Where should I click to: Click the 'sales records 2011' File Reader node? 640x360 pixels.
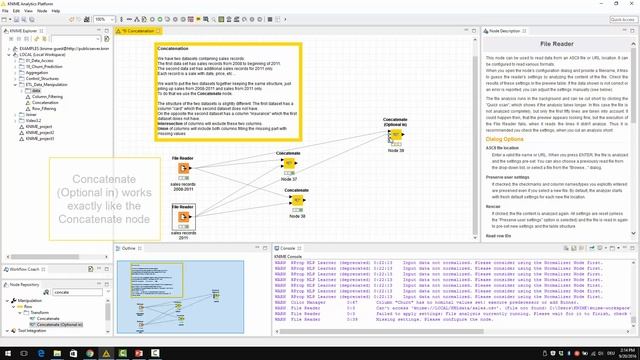point(184,217)
